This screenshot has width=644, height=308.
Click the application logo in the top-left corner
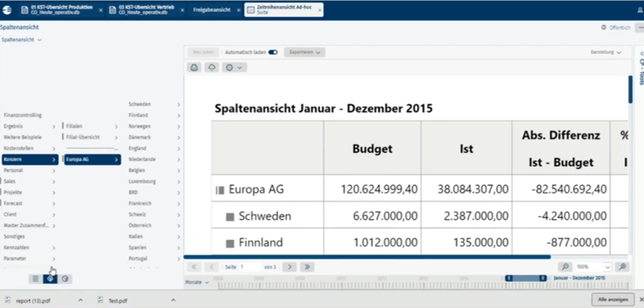click(7, 10)
